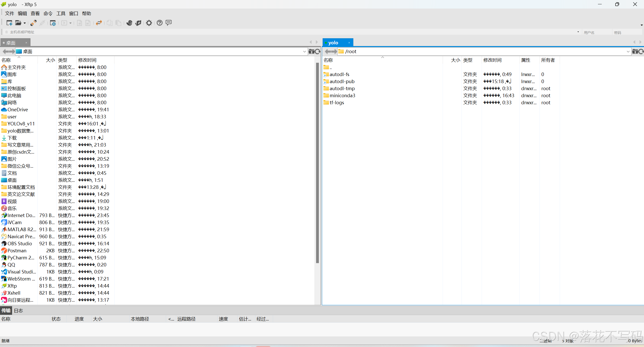Open the toolbar overflow arrow
The width and height of the screenshot is (644, 347).
click(x=641, y=25)
